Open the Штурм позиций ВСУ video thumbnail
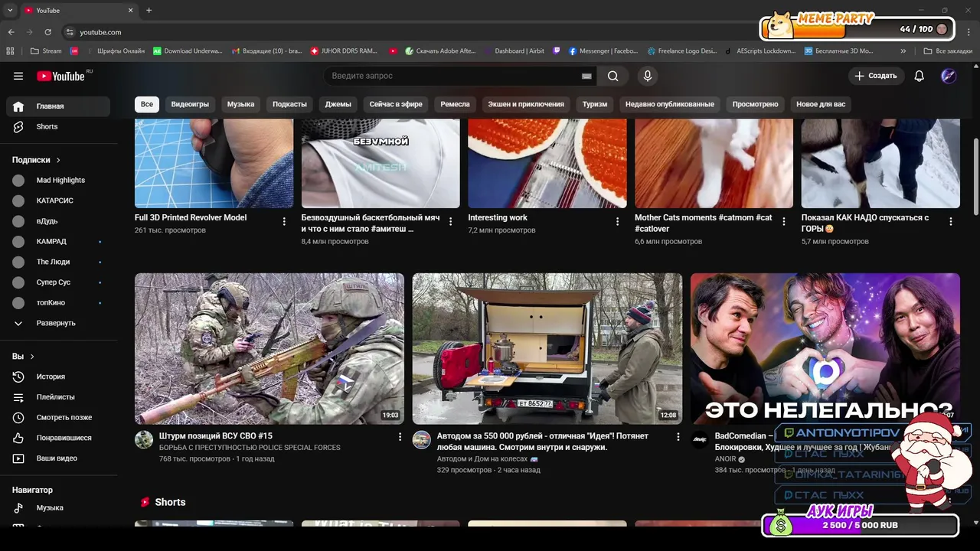The height and width of the screenshot is (551, 980). coord(269,348)
